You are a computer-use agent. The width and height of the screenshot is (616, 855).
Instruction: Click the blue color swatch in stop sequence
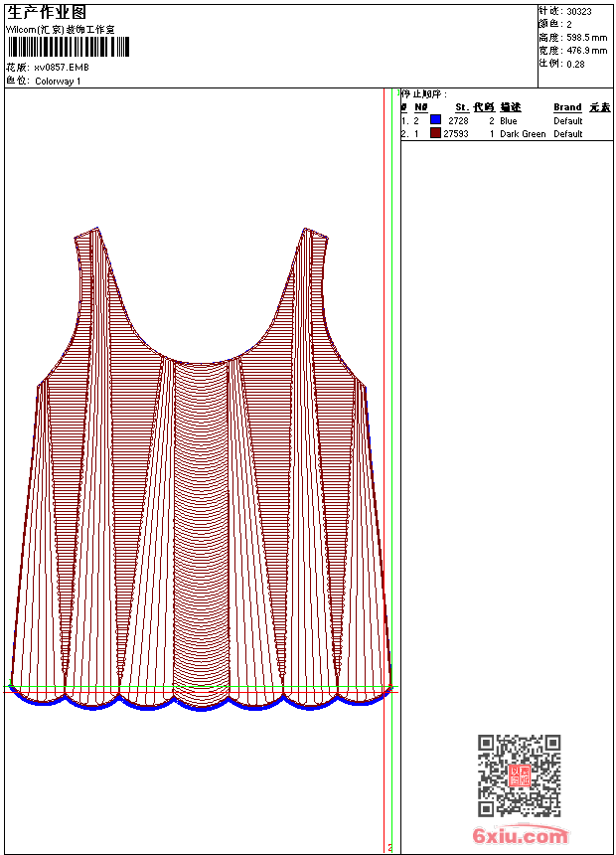(x=435, y=120)
